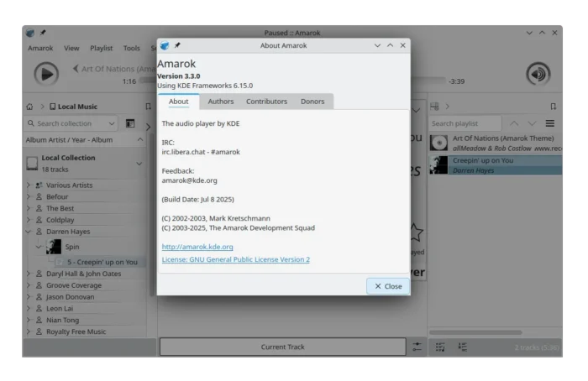The width and height of the screenshot is (588, 381).
Task: Open the GNU General Public License link
Action: coord(235,260)
